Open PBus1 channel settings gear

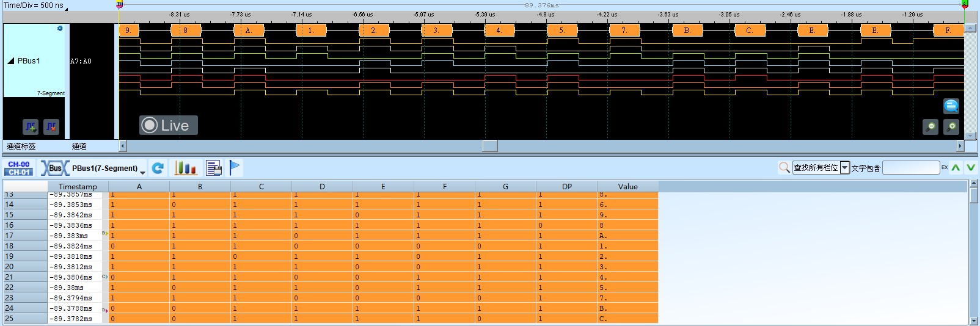(60, 29)
